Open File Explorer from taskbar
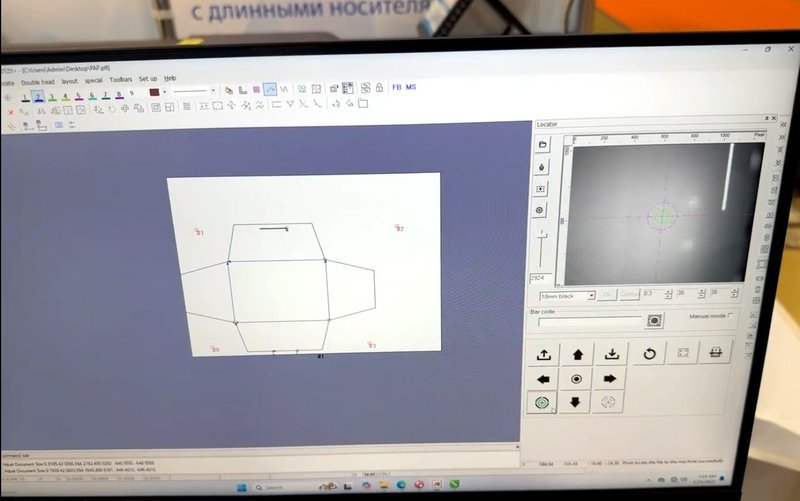Image resolution: width=800 pixels, height=501 pixels. tap(383, 485)
